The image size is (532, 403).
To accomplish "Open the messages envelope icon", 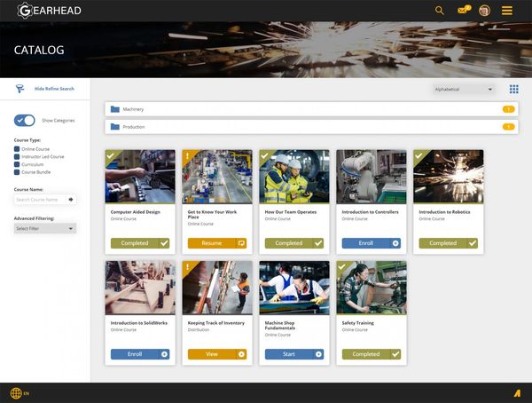I will point(464,10).
